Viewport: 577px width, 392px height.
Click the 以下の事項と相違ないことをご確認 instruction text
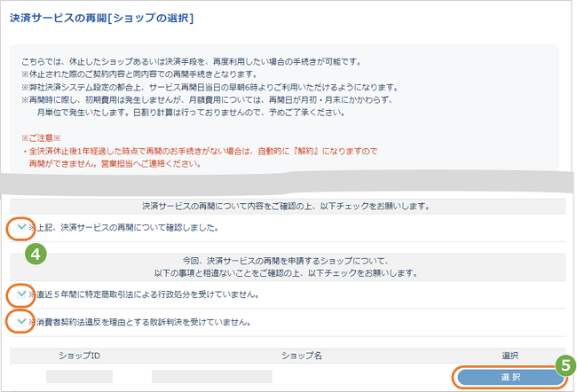286,273
